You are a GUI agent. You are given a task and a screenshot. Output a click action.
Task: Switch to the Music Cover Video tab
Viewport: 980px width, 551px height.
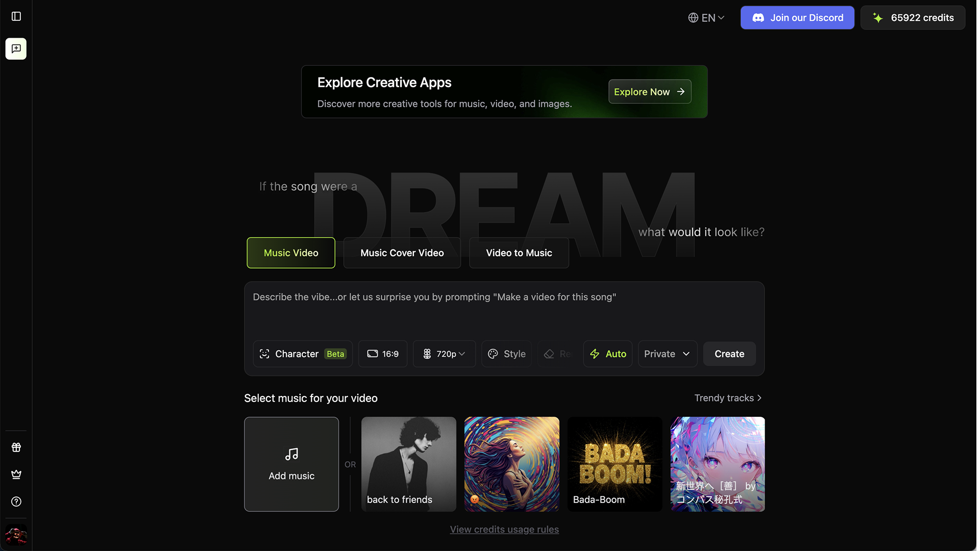pos(402,253)
